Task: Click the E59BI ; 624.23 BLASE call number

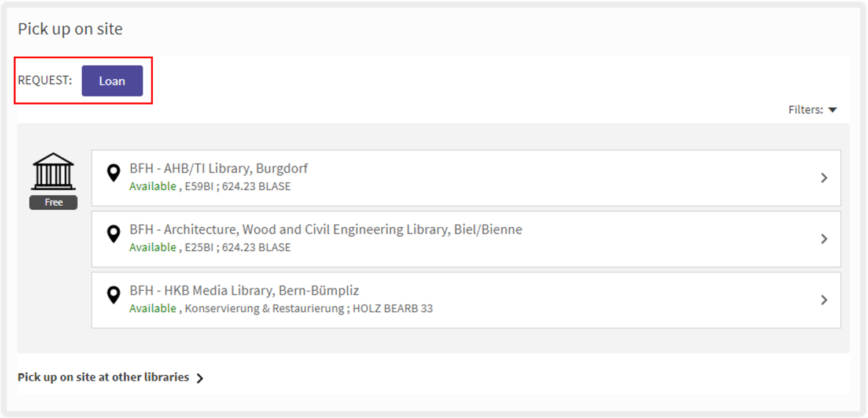Action: [x=238, y=187]
